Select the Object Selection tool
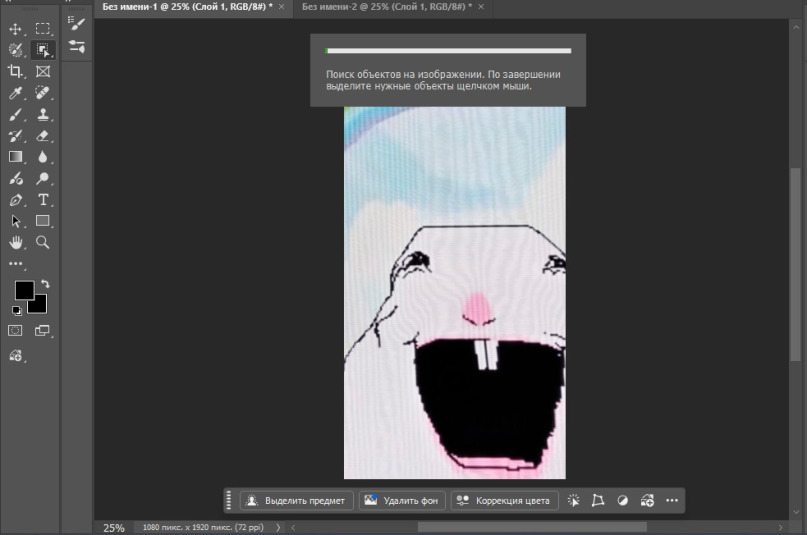The height and width of the screenshot is (535, 807). (x=43, y=50)
